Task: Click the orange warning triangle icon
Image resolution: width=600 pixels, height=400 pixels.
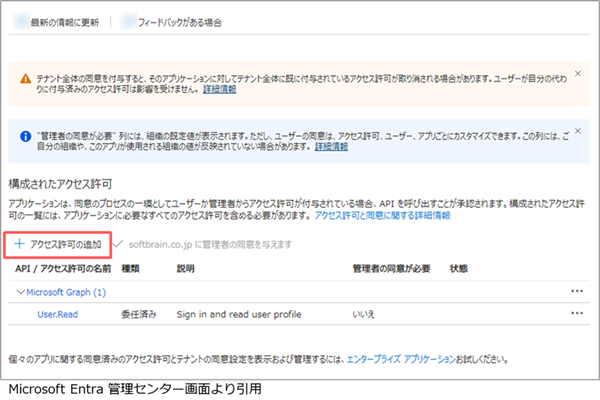Action: pos(24,74)
